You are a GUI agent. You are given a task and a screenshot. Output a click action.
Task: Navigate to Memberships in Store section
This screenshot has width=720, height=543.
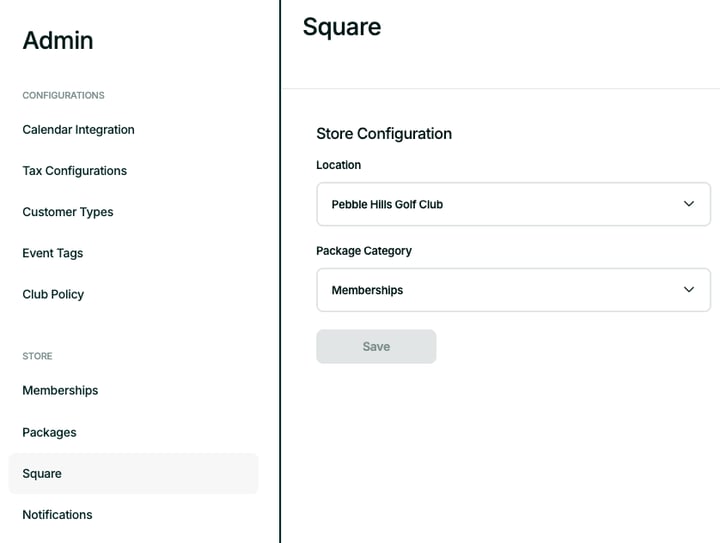pyautogui.click(x=60, y=391)
